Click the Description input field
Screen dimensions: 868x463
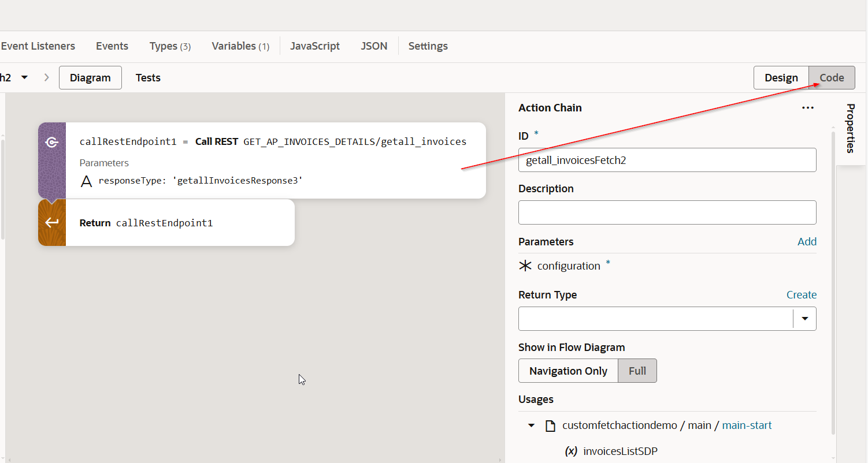[x=667, y=212]
